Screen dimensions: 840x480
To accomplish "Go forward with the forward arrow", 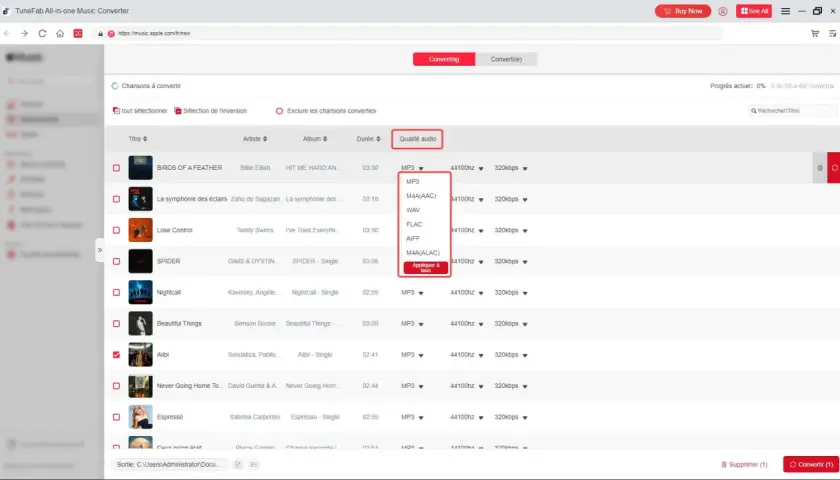I will pyautogui.click(x=25, y=33).
